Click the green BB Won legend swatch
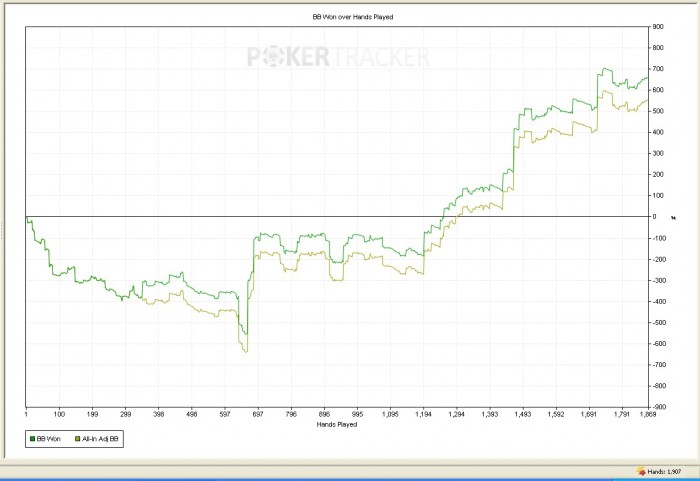The height and width of the screenshot is (481, 700). (32, 439)
